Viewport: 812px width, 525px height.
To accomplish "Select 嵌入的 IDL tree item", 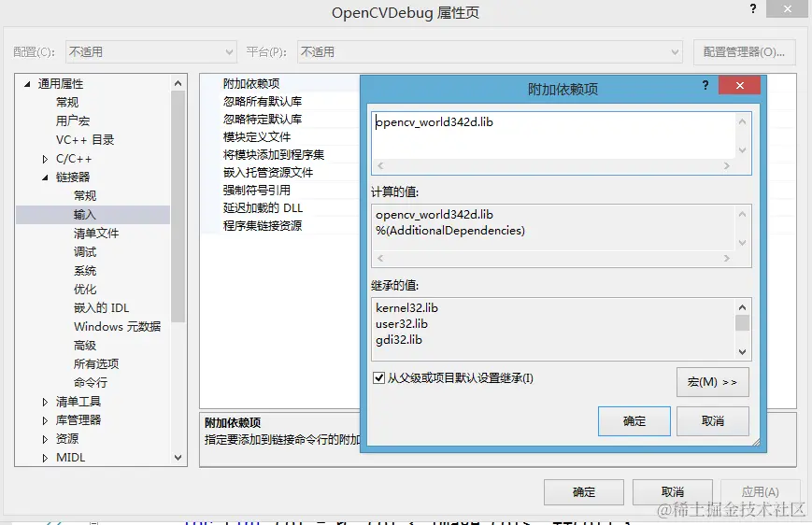I will tap(102, 308).
